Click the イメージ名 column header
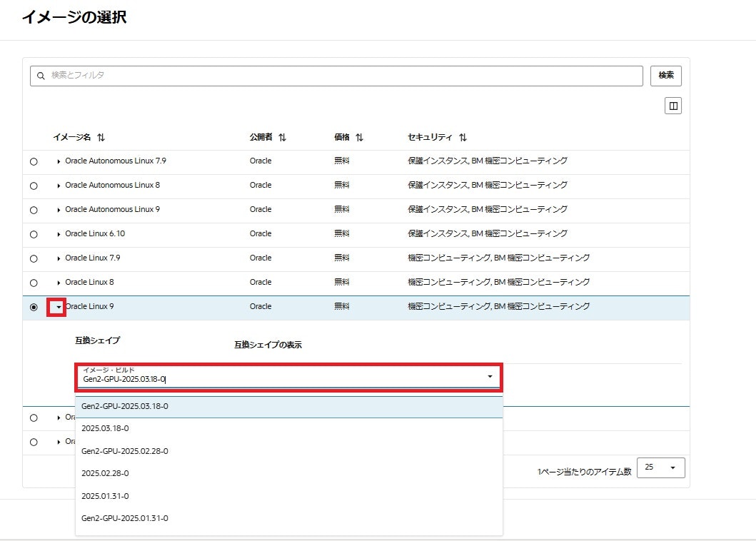Image resolution: width=756 pixels, height=541 pixels. point(72,138)
